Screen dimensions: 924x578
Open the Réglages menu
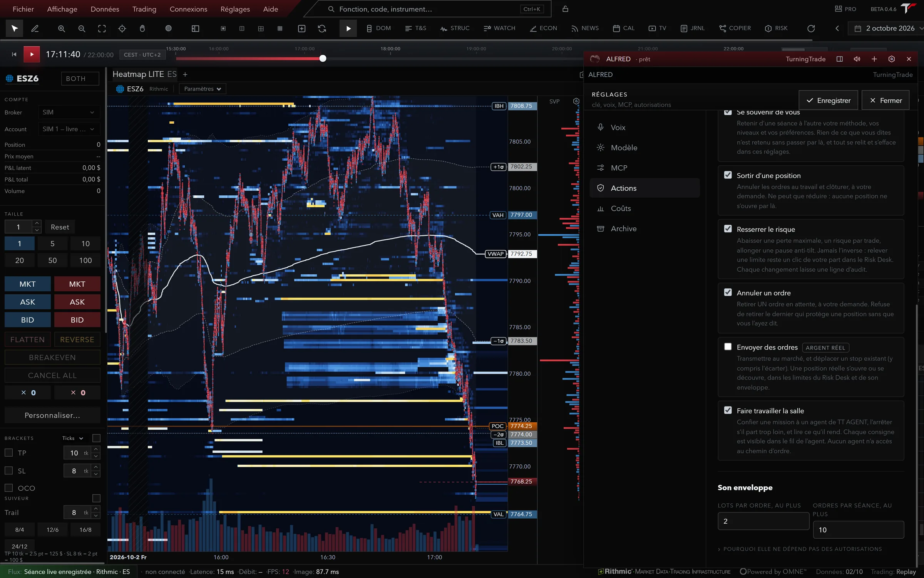click(x=235, y=9)
